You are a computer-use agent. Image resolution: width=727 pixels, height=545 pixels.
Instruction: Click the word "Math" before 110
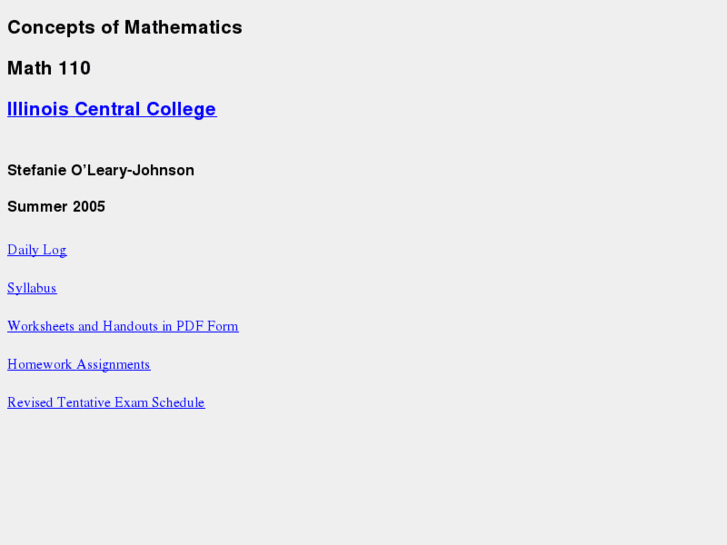29,68
